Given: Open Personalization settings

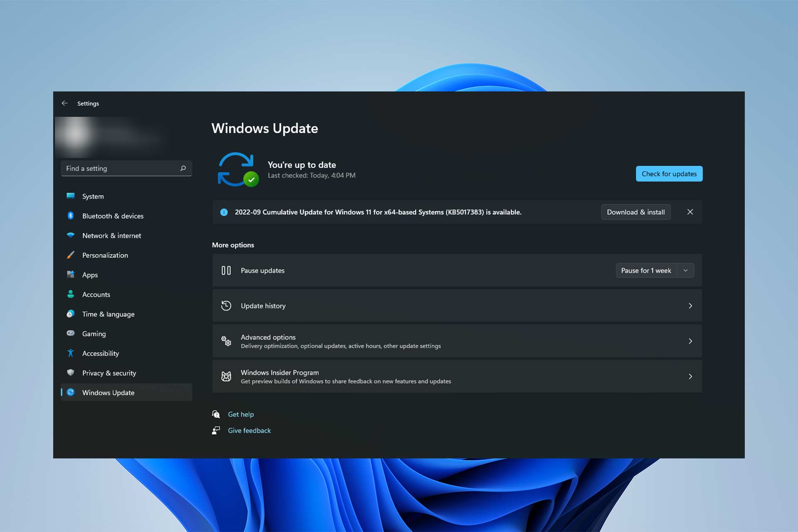Looking at the screenshot, I should (126, 255).
